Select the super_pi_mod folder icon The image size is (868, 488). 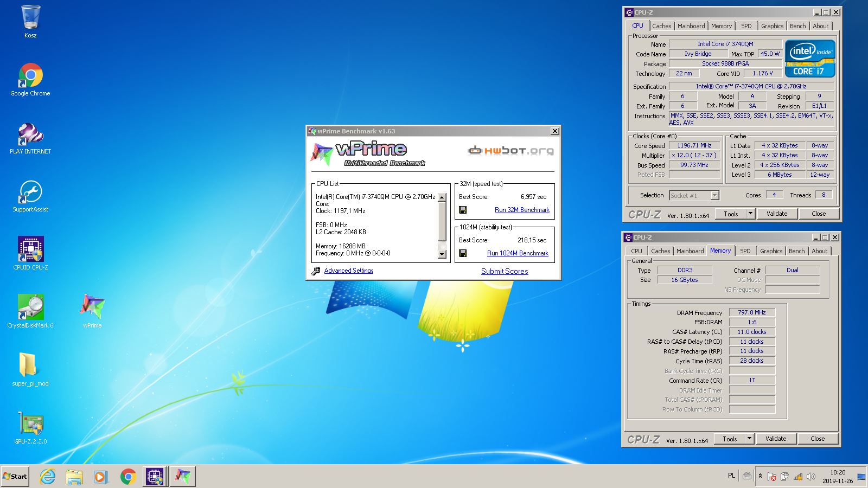coord(30,370)
